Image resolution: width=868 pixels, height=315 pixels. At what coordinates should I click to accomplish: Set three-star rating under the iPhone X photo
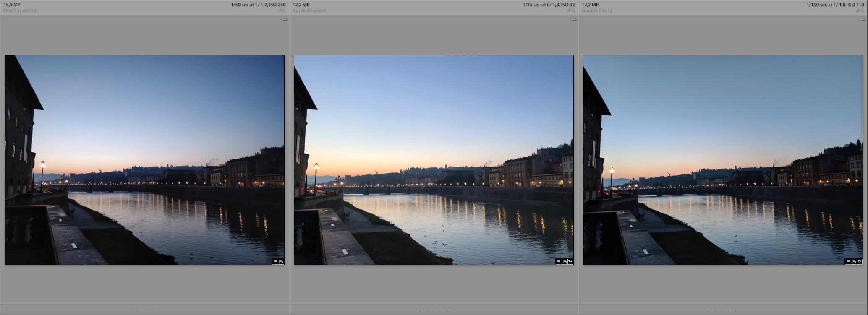click(433, 310)
